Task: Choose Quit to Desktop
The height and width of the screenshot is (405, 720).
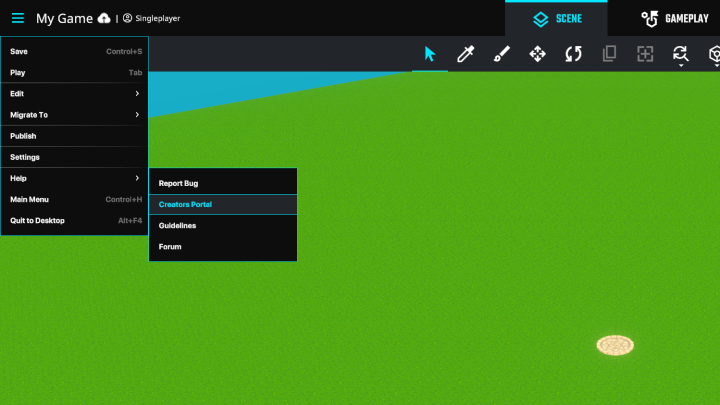Action: coord(74,220)
